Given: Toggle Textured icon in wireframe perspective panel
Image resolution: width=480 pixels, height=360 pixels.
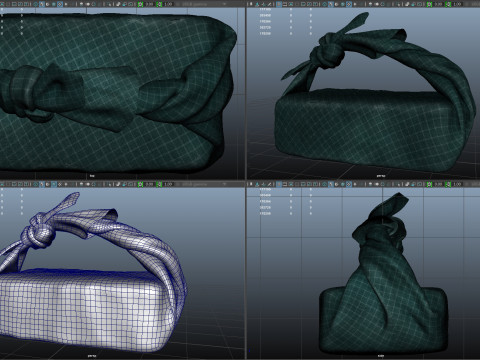Looking at the screenshot, I should (x=60, y=184).
